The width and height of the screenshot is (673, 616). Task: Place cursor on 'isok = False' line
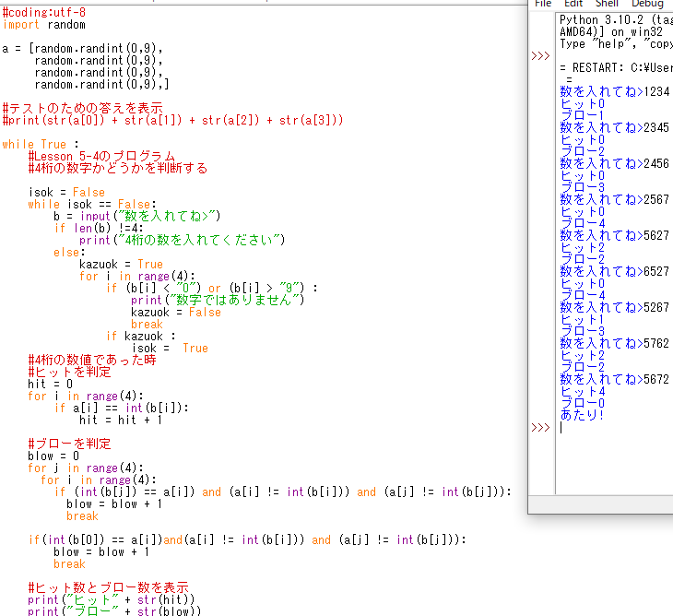[x=67, y=192]
